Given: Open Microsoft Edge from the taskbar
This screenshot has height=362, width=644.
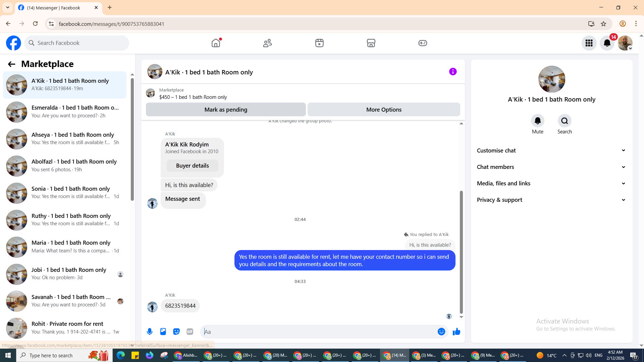Looking at the screenshot, I should tap(120, 355).
